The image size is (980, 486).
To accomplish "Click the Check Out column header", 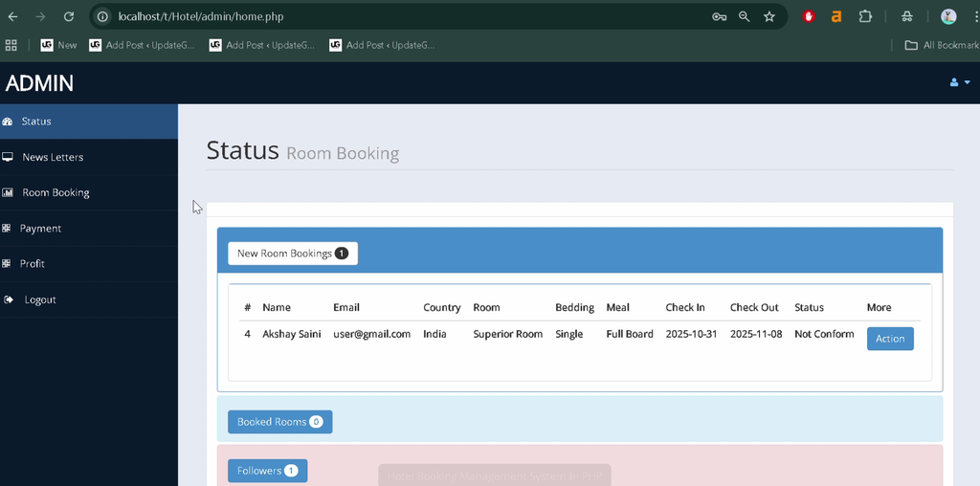I will tap(754, 307).
